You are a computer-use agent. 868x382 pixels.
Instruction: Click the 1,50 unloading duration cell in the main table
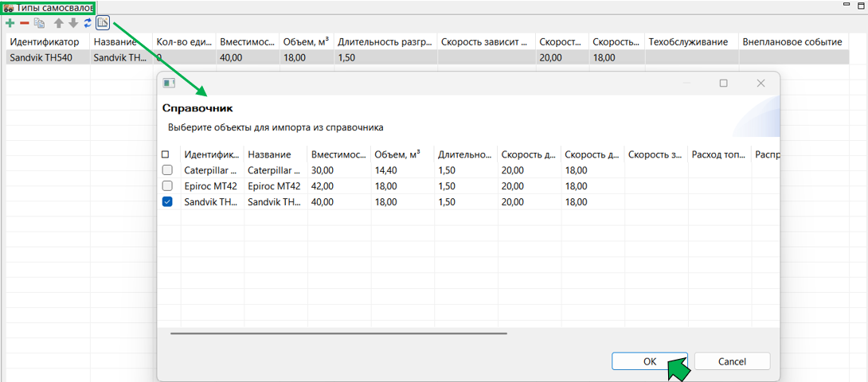click(386, 57)
